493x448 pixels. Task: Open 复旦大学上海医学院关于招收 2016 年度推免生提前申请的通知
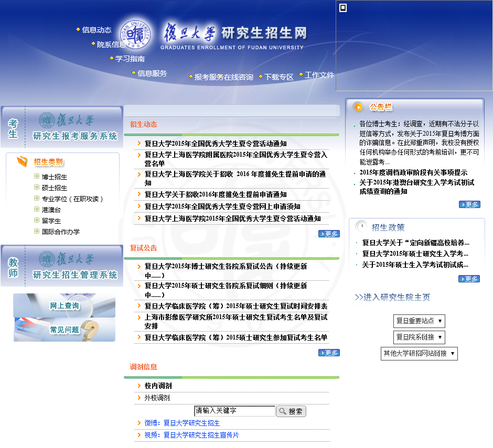tap(235, 178)
